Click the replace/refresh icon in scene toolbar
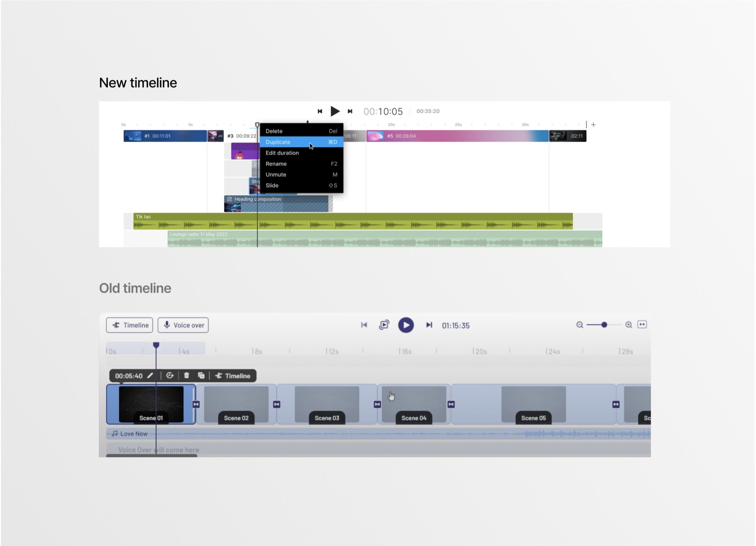 click(170, 375)
